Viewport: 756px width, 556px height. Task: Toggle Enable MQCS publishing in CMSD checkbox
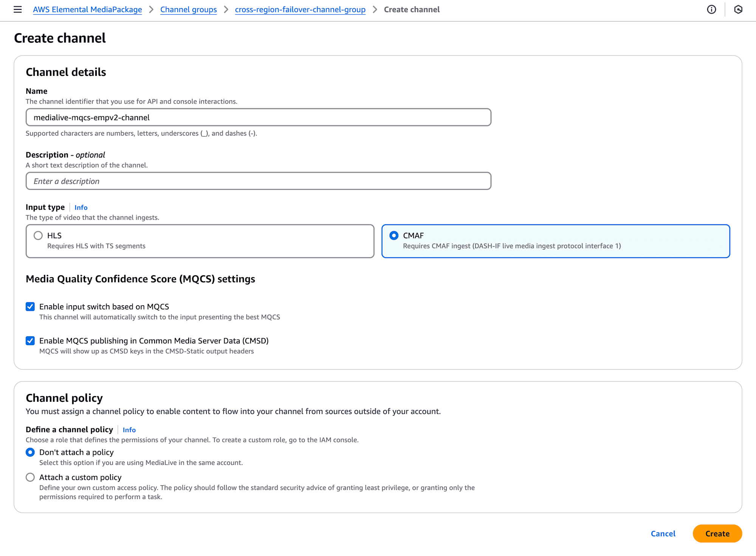(x=30, y=341)
